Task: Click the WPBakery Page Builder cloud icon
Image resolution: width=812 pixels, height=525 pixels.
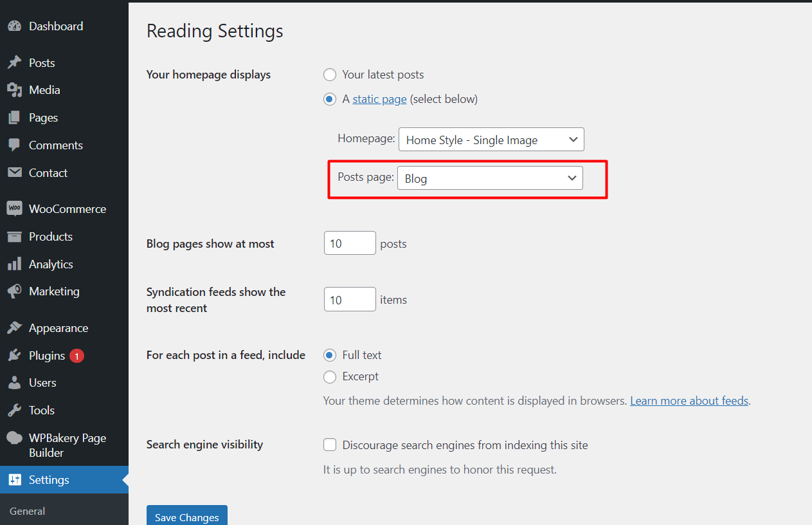Action: (14, 438)
